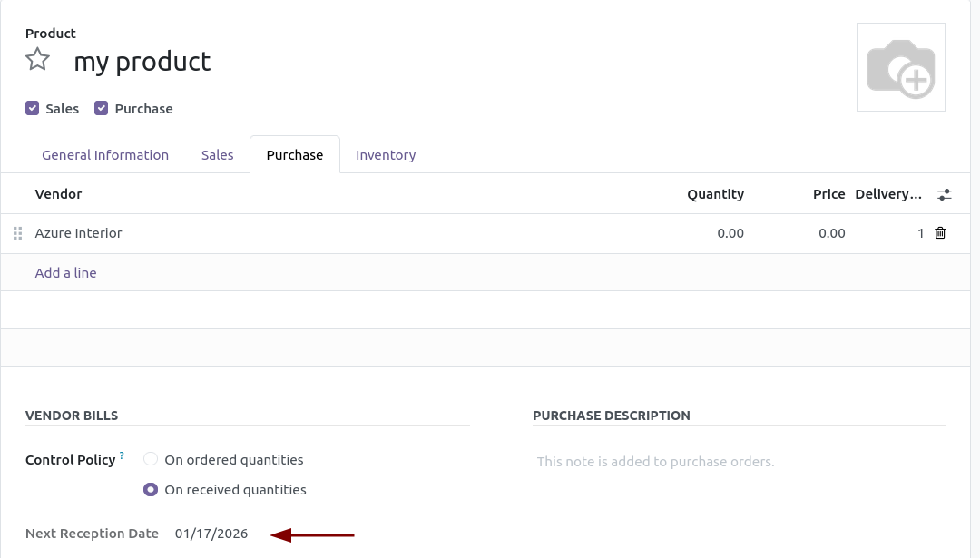Open the optional columns selector icon
The height and width of the screenshot is (558, 980).
click(x=945, y=194)
